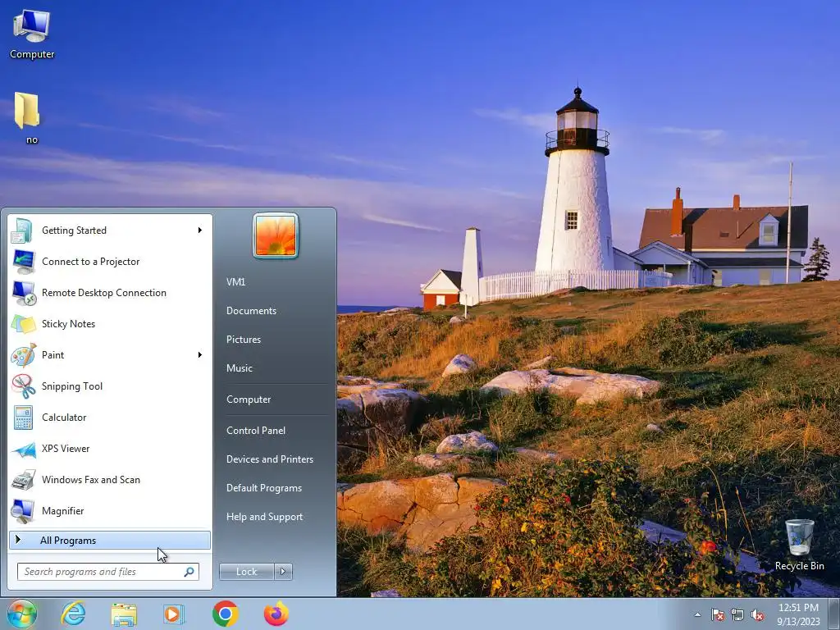840x630 pixels.
Task: Launch Google Chrome from the taskbar
Action: click(226, 614)
